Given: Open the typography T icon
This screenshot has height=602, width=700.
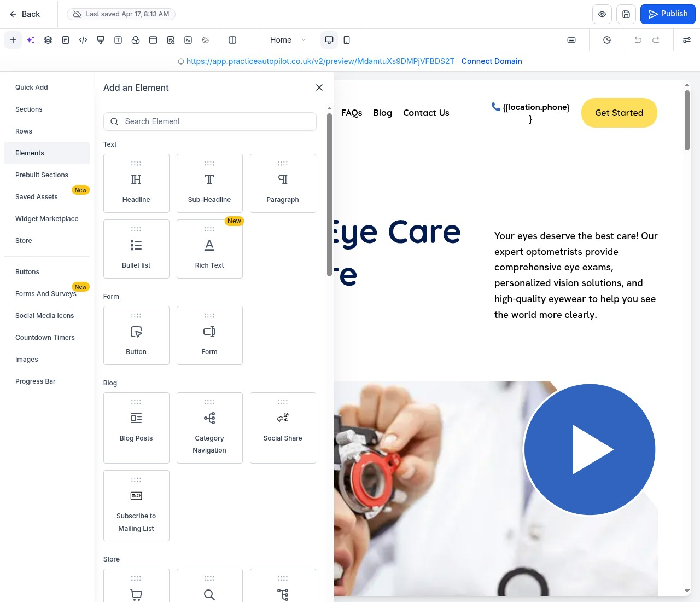Looking at the screenshot, I should coord(118,40).
